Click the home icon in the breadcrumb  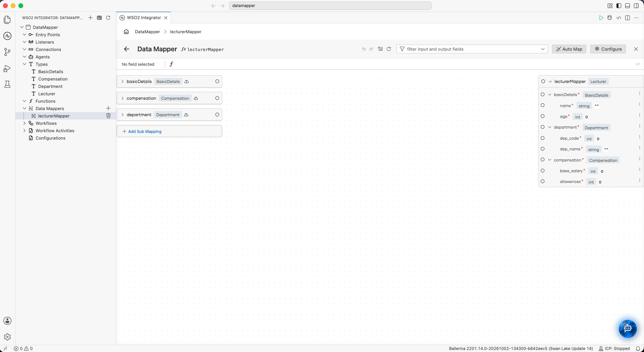(x=126, y=32)
